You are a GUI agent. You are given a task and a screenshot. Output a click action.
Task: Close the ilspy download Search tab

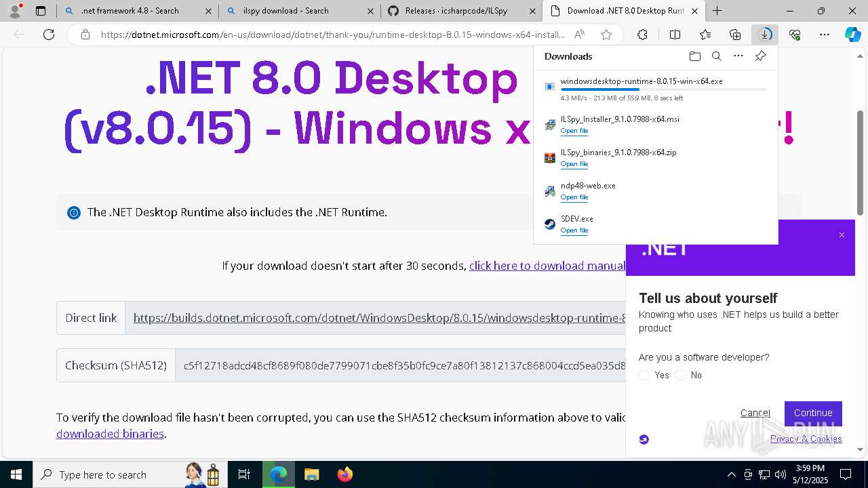[x=370, y=11]
